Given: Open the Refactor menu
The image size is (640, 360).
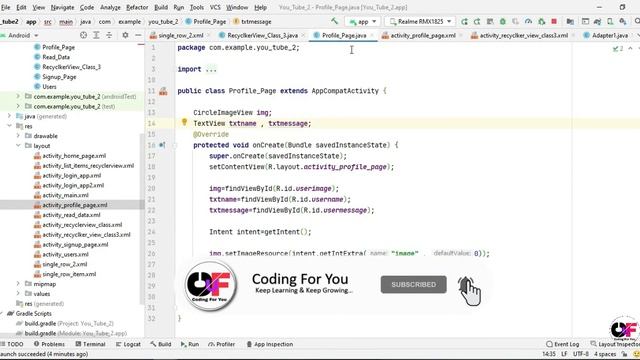Looking at the screenshot, I should 137,7.
